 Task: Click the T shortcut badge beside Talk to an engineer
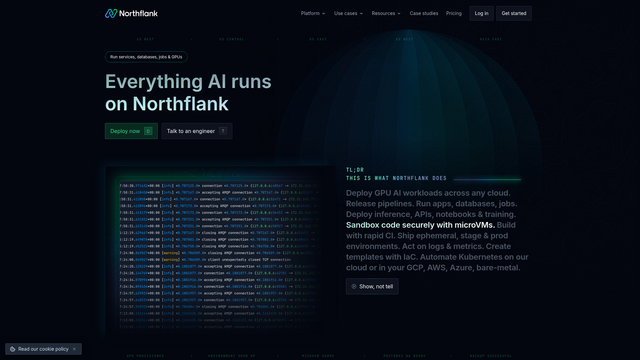pyautogui.click(x=223, y=131)
